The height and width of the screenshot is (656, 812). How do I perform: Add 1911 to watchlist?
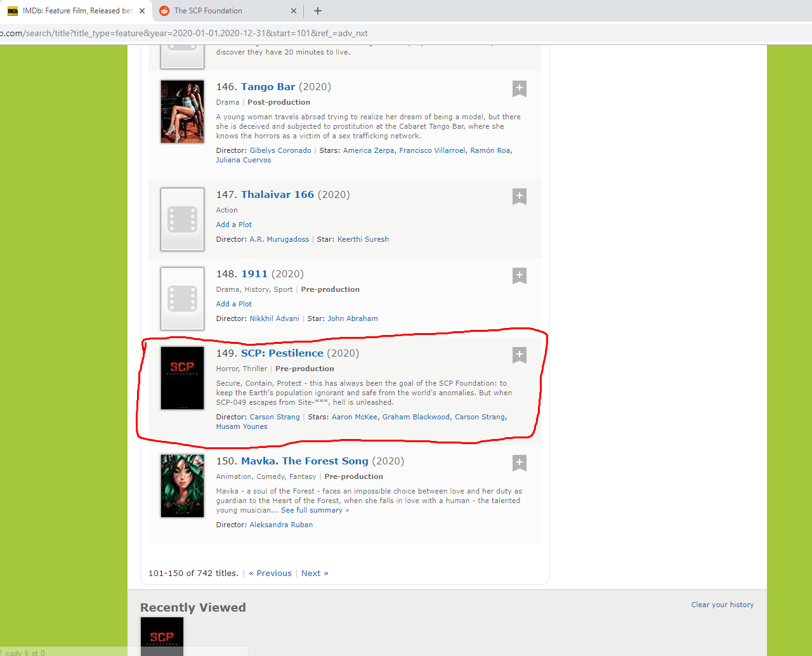[x=520, y=275]
